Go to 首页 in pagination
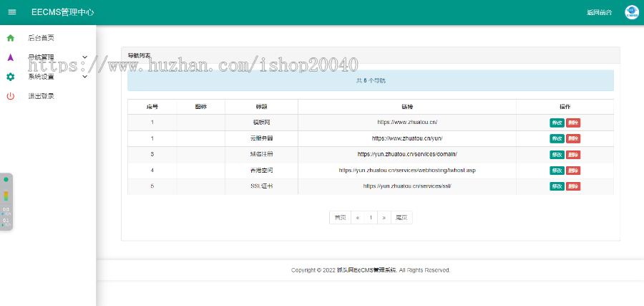 tap(340, 218)
